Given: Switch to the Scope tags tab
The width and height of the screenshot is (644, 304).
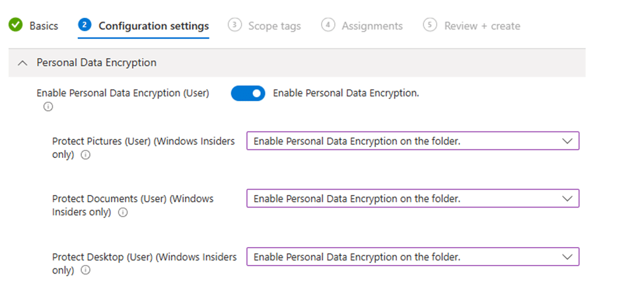Looking at the screenshot, I should click(x=274, y=26).
